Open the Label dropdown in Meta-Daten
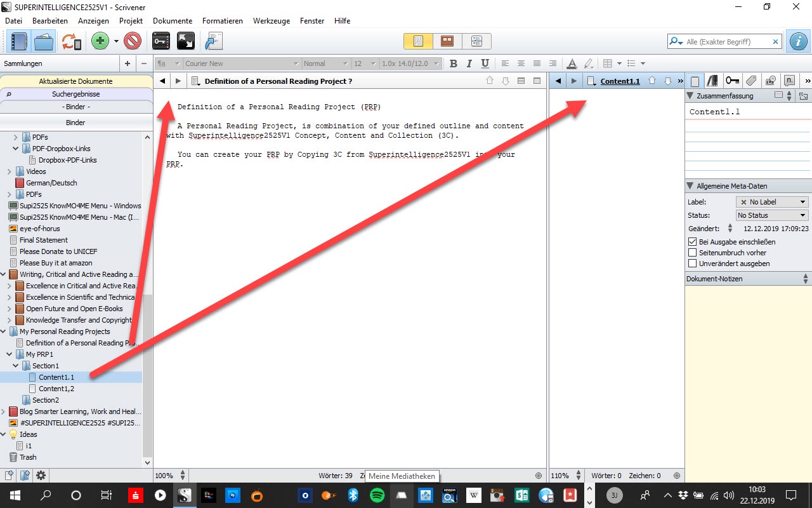The height and width of the screenshot is (508, 812). click(x=771, y=202)
